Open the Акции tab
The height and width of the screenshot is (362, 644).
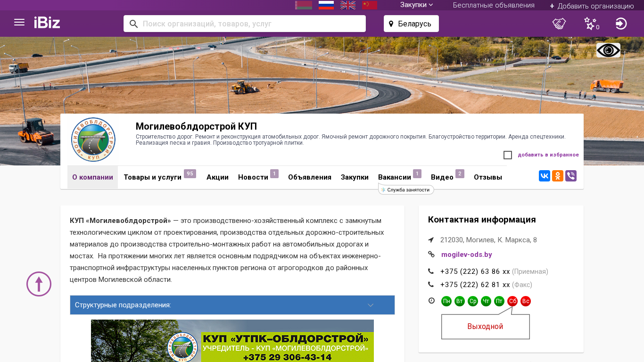[x=217, y=177]
